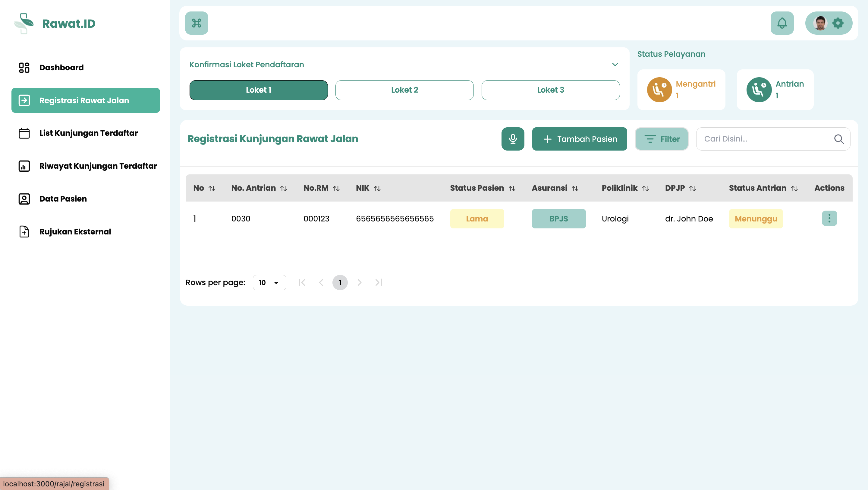The width and height of the screenshot is (868, 490).
Task: Open notifications bell icon
Action: tap(782, 23)
